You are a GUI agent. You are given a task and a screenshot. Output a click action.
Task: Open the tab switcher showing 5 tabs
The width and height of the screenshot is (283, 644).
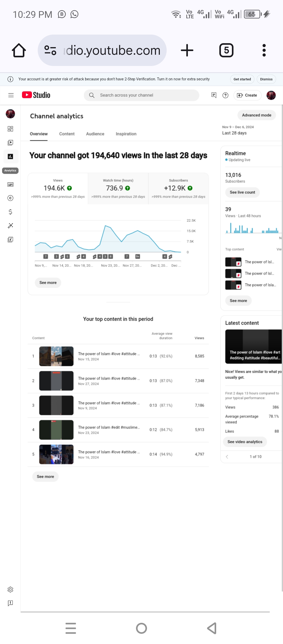tap(226, 50)
